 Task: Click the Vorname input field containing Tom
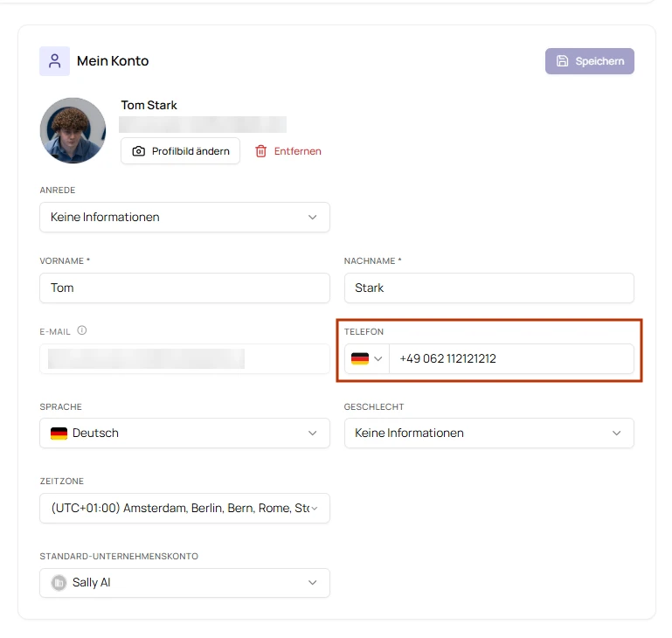[184, 288]
